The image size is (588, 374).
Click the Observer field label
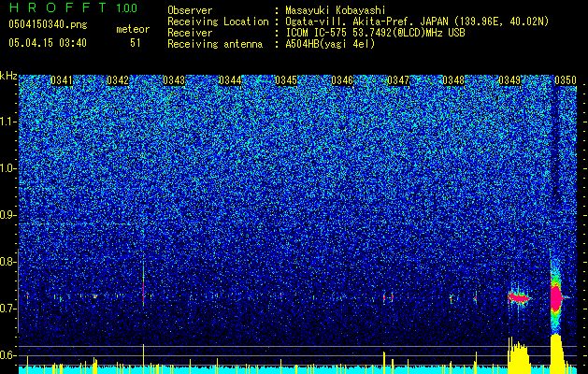190,10
